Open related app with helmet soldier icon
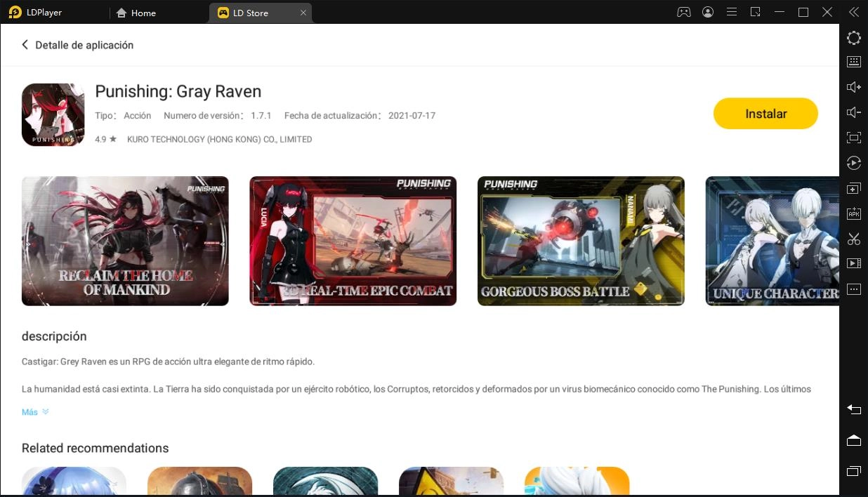 [x=199, y=482]
